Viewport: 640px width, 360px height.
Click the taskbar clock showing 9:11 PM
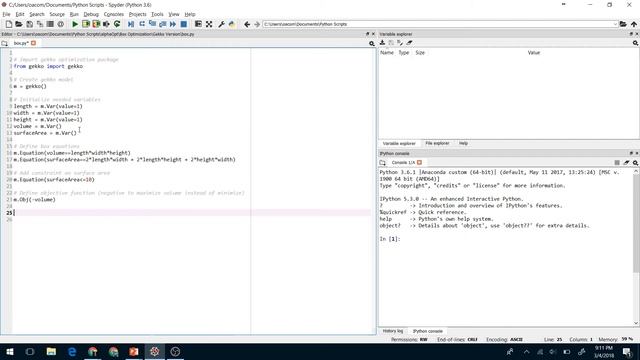click(604, 352)
